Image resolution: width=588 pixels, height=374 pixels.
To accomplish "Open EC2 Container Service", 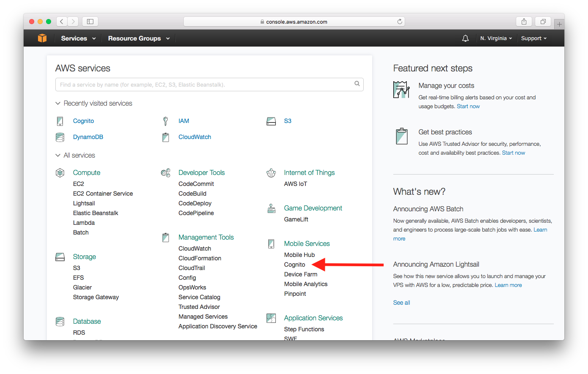I will pos(103,194).
